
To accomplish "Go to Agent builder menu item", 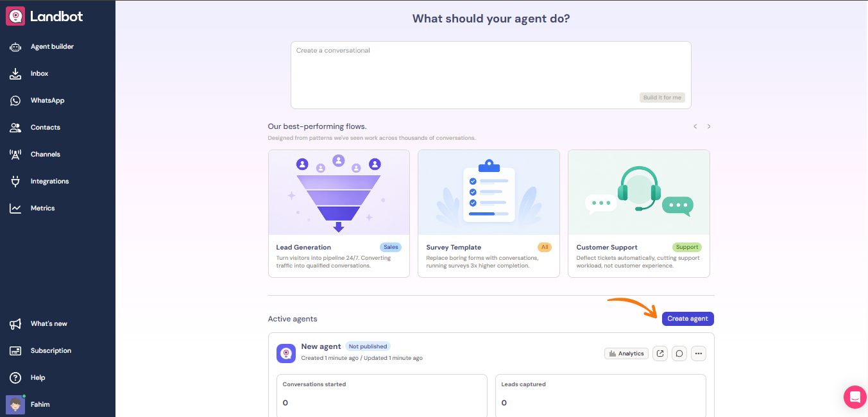I will (x=52, y=47).
